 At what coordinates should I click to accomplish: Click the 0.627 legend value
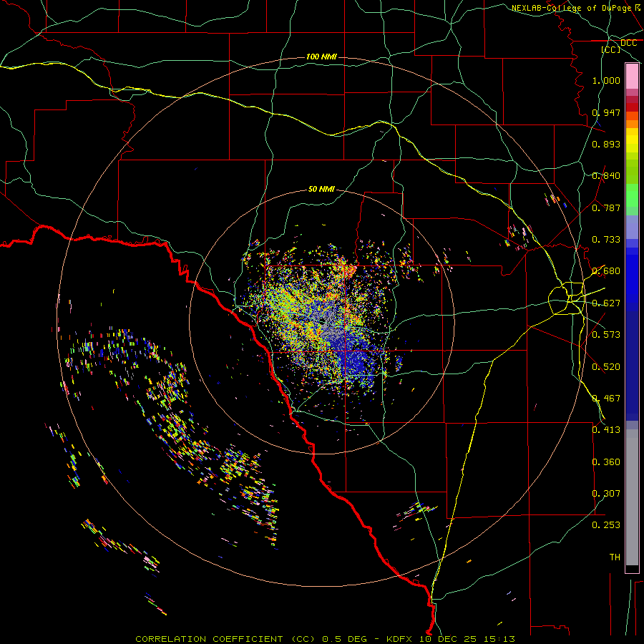[606, 303]
